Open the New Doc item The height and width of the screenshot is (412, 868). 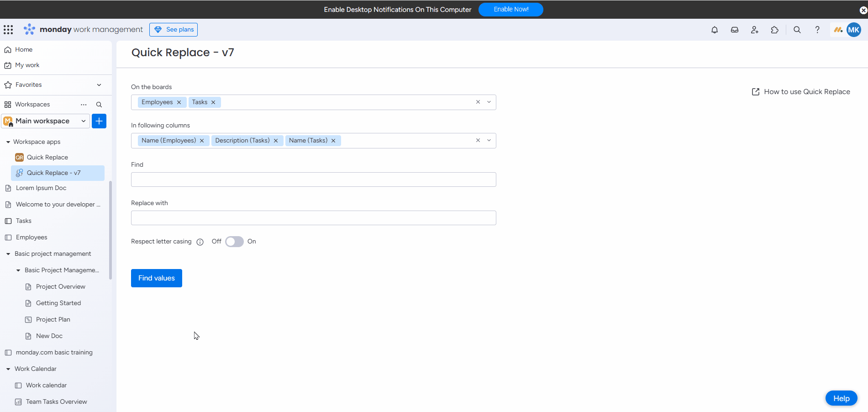[49, 336]
